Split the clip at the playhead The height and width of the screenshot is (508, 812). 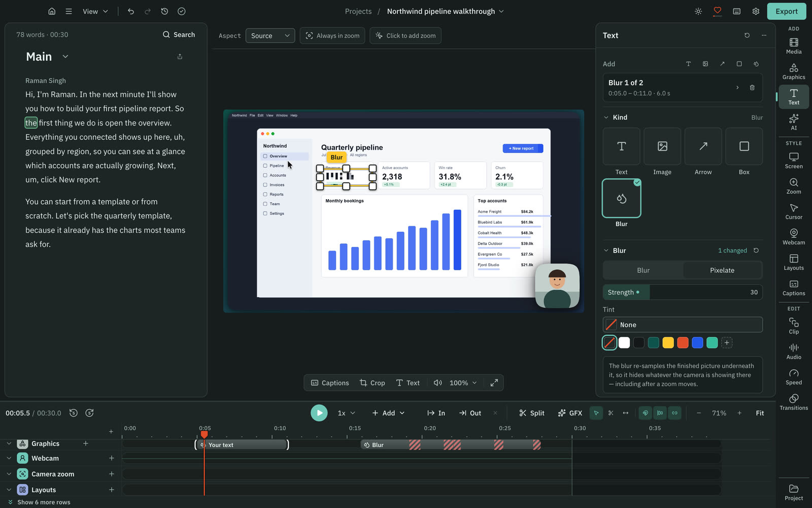point(531,413)
